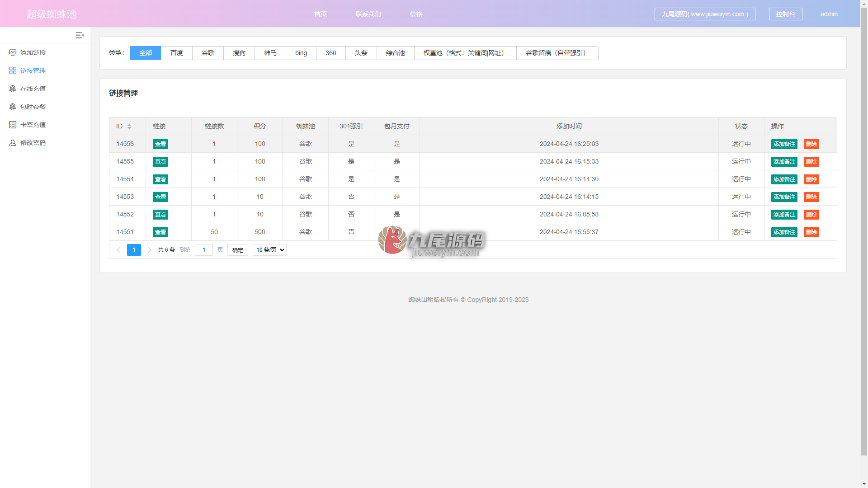
Task: Click the 链接管理 grid icon in sidebar
Action: pos(13,70)
